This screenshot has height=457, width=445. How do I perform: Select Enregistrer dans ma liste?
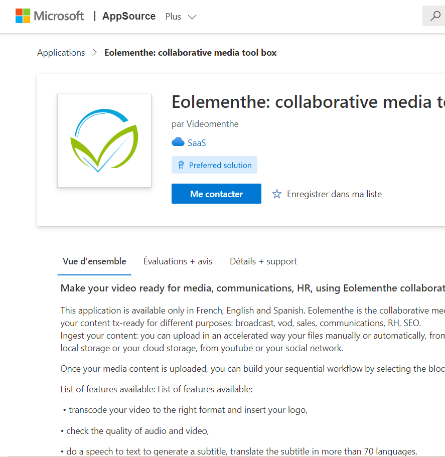point(334,194)
